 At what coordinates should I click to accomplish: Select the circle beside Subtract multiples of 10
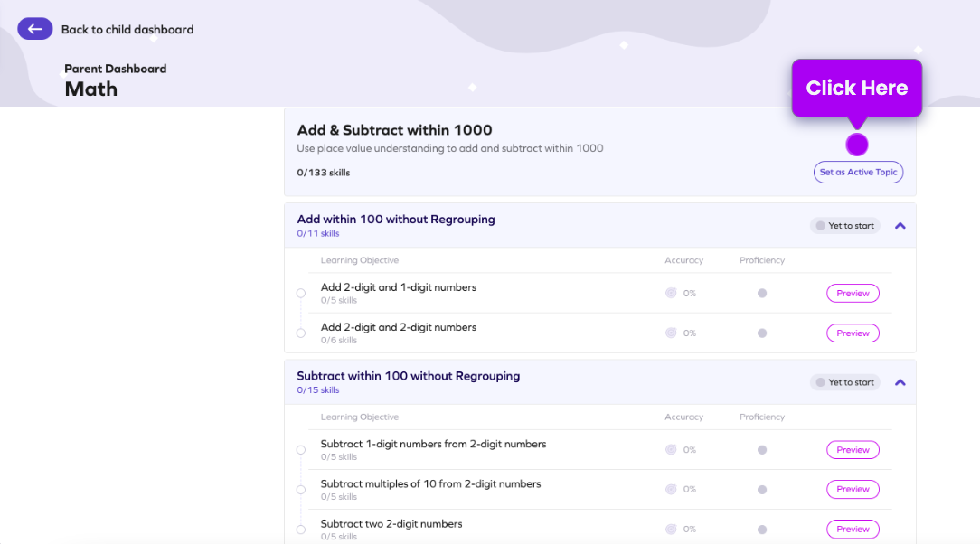coord(301,490)
